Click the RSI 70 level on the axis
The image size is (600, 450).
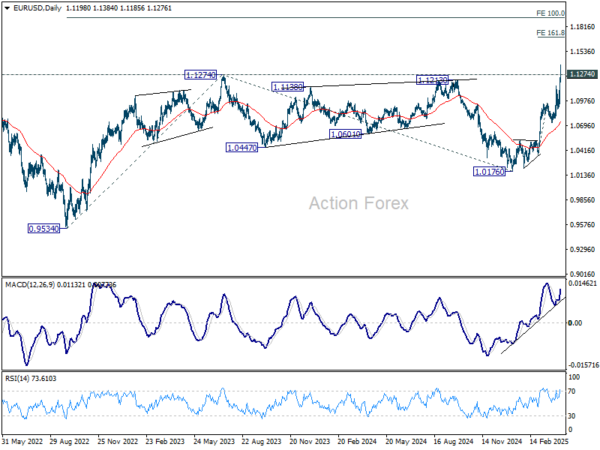[x=573, y=391]
